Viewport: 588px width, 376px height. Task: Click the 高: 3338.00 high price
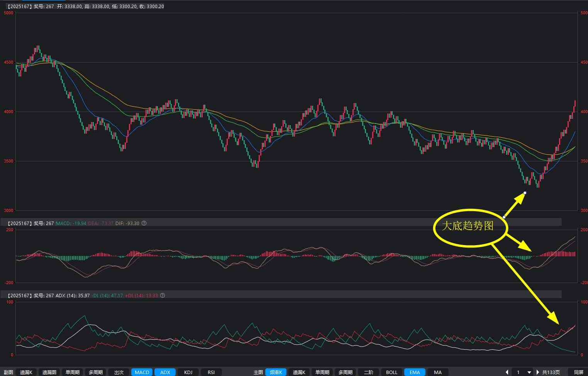point(97,7)
